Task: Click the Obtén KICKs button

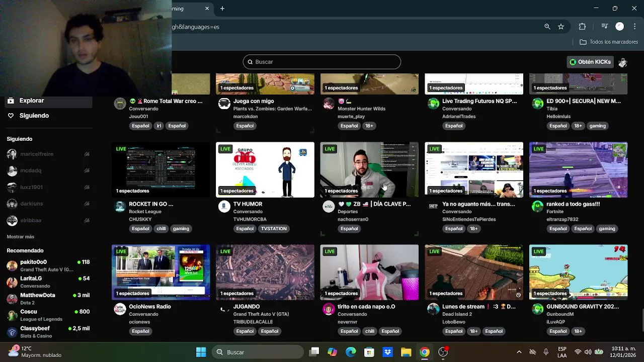Action: click(x=590, y=62)
